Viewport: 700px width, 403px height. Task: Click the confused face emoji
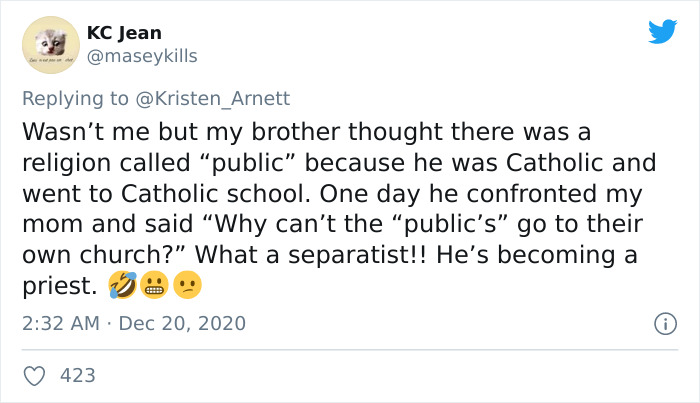[x=187, y=286]
